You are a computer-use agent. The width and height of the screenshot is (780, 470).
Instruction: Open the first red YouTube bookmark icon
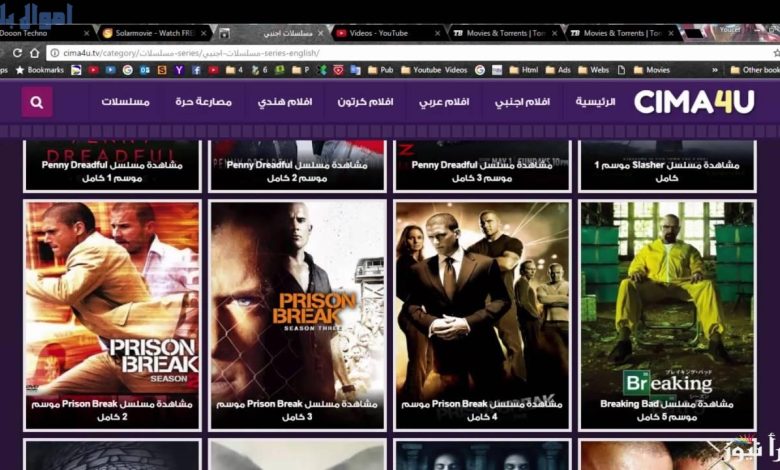click(93, 70)
